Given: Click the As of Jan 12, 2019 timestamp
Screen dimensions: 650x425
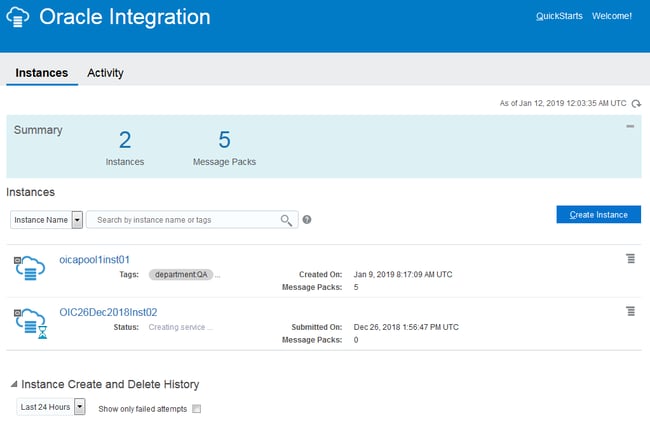Looking at the screenshot, I should click(x=563, y=103).
